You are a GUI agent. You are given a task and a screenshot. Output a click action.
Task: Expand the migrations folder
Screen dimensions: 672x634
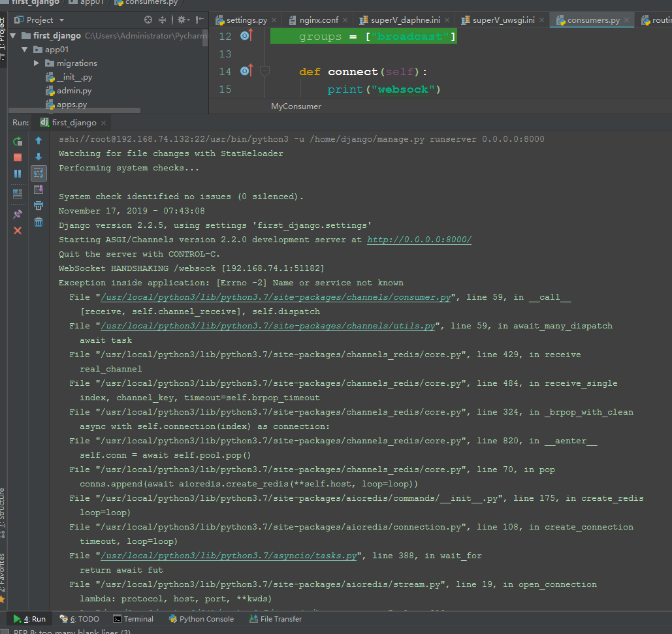point(37,63)
